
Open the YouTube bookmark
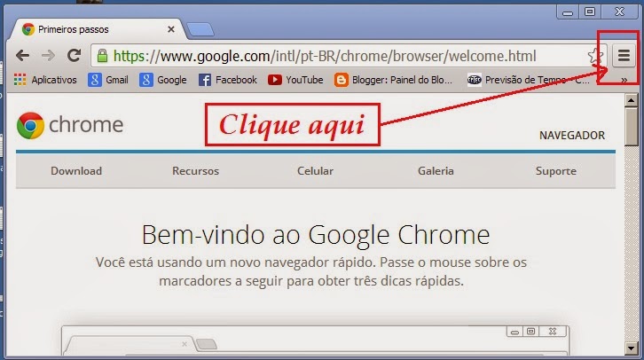295,80
